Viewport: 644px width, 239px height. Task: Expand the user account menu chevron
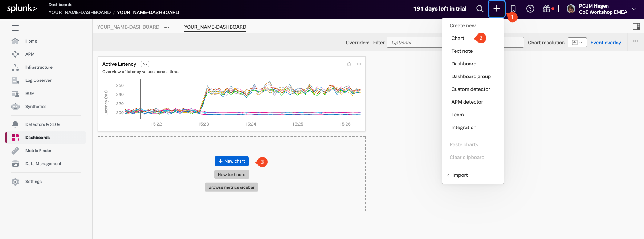point(634,9)
